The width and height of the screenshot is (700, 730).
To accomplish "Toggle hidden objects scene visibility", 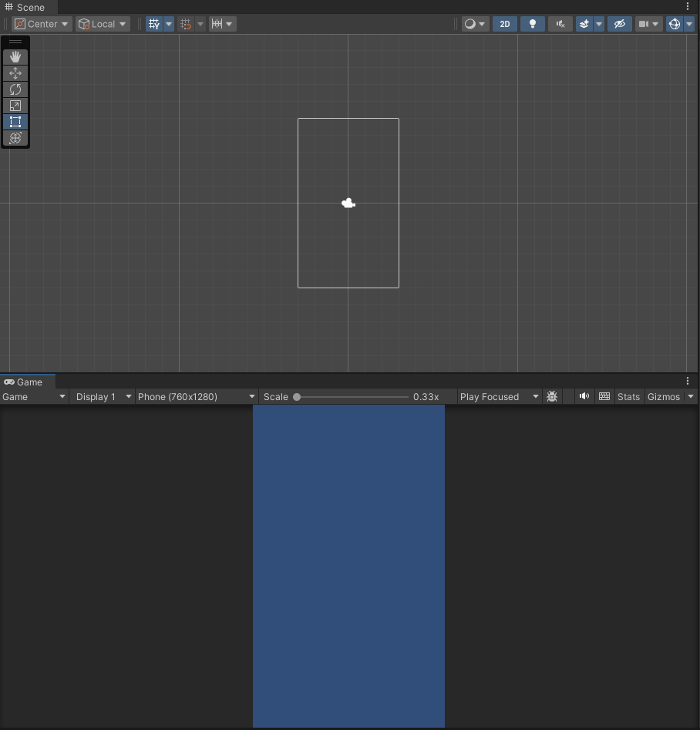I will tap(619, 24).
